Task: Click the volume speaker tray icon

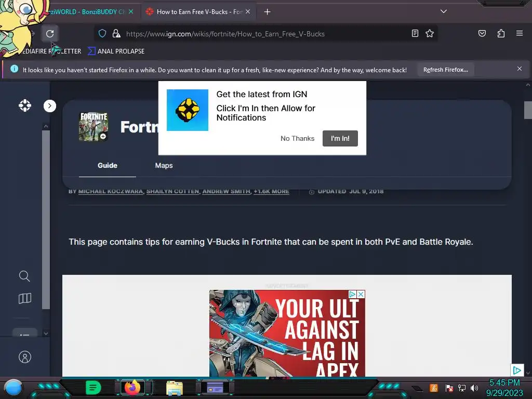Action: (x=474, y=388)
